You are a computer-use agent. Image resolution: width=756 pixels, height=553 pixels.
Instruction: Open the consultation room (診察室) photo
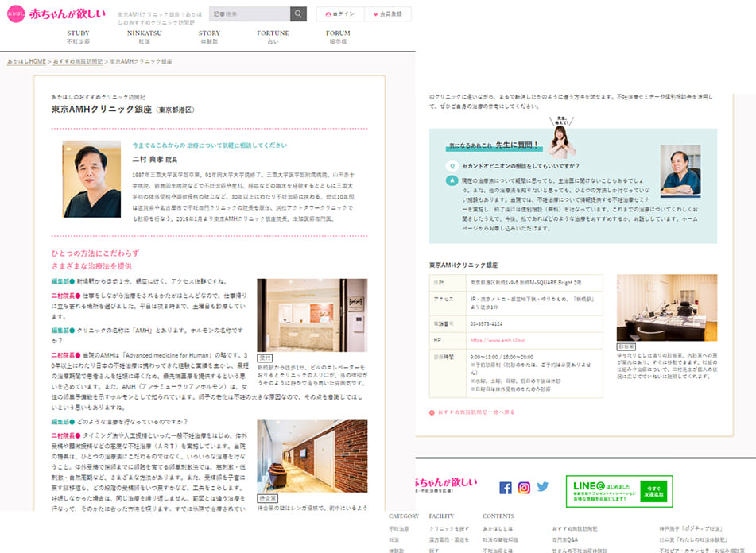point(667,307)
